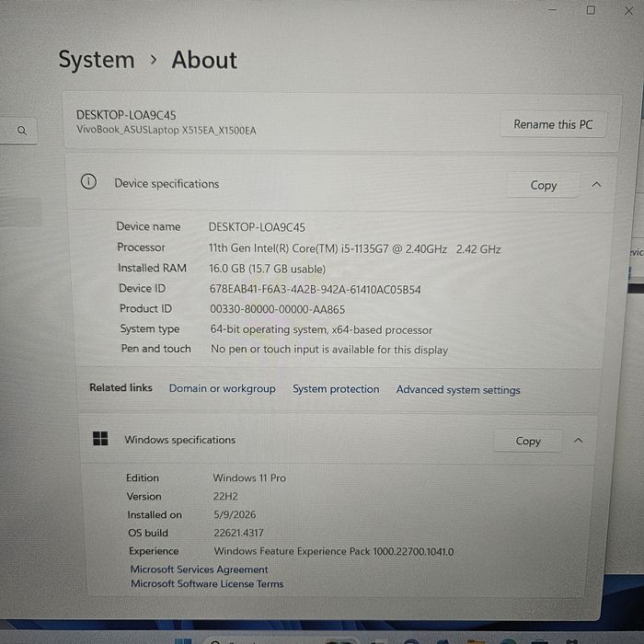644x644 pixels.
Task: Select Version value 22H2
Action: click(225, 496)
